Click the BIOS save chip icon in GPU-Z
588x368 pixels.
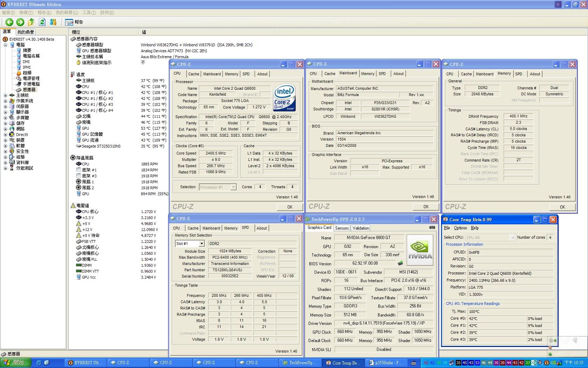click(x=400, y=263)
